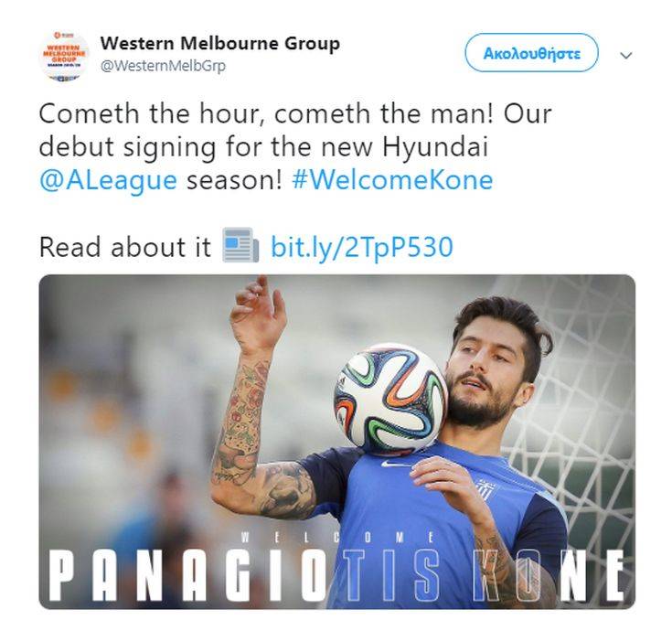The width and height of the screenshot is (672, 620).
Task: Open the @ALeague mention
Action: coord(108,180)
